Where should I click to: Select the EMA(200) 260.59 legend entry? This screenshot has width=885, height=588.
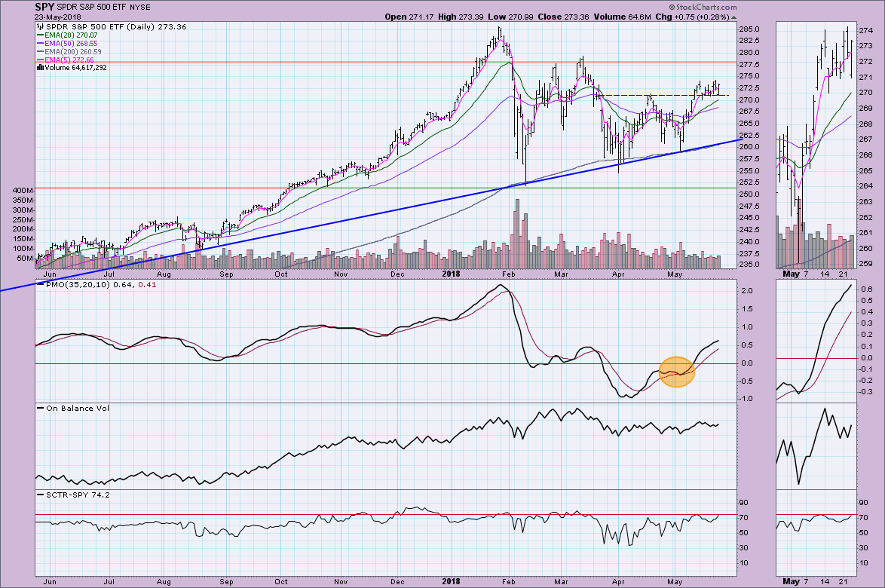[69, 51]
